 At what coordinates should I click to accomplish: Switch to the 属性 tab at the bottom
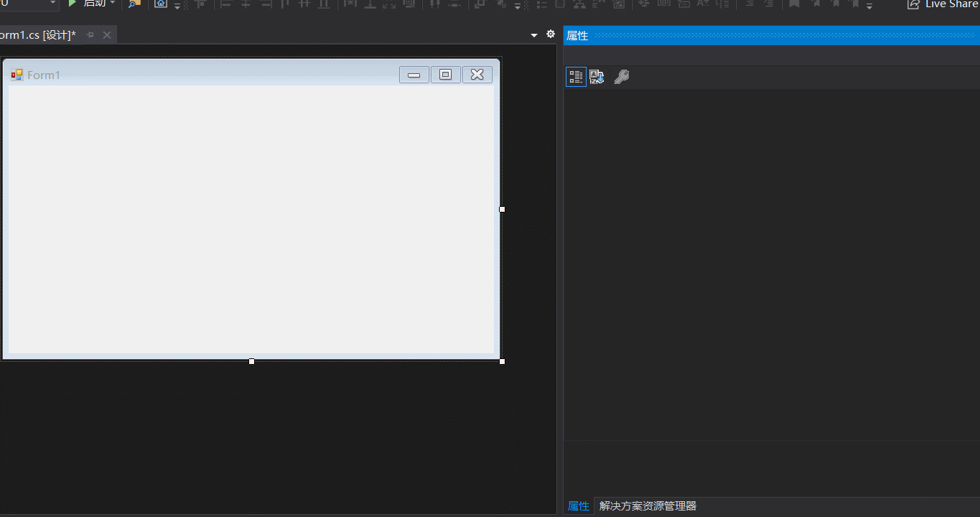tap(579, 506)
